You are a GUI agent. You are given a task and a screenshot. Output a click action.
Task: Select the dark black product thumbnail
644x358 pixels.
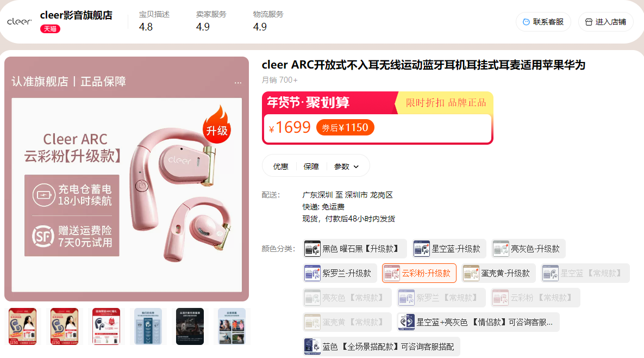click(x=190, y=326)
